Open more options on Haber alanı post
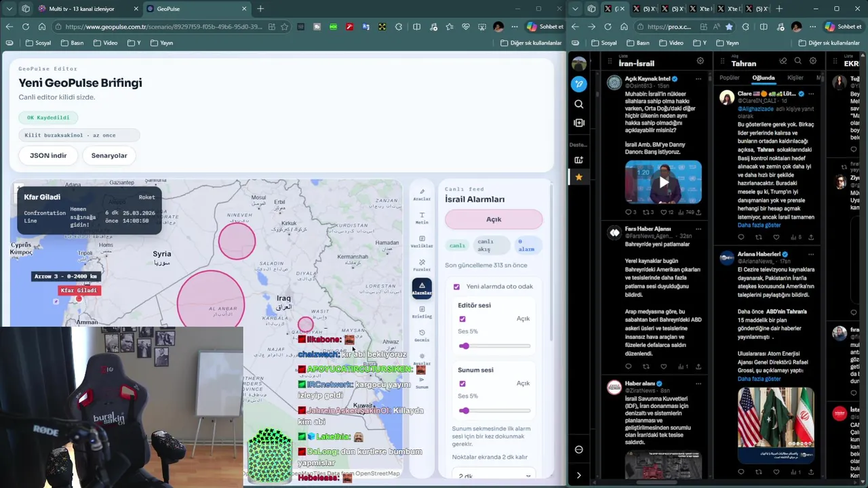The height and width of the screenshot is (488, 868). 698,384
